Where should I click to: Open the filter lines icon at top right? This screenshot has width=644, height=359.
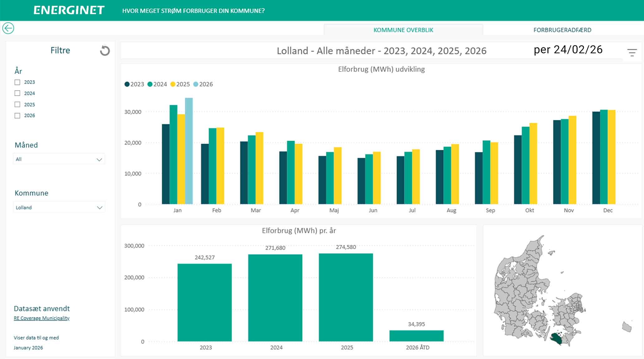pyautogui.click(x=632, y=52)
